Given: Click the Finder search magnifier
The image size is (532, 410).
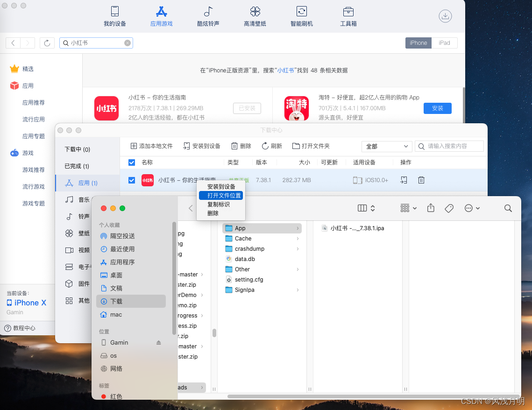Looking at the screenshot, I should coord(508,208).
